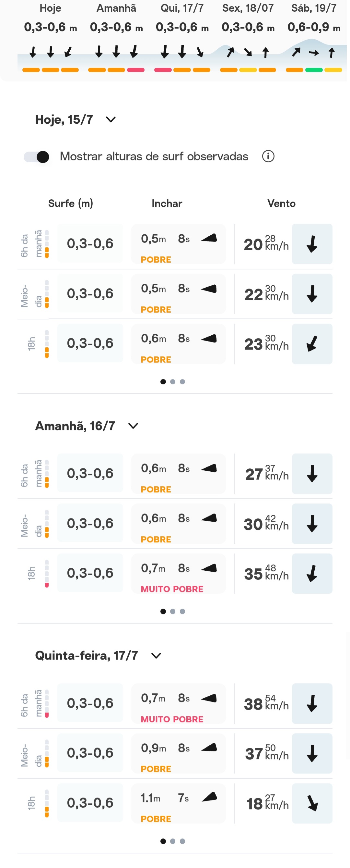
Task: Click the green rating bar on Saturday
Action: [314, 70]
